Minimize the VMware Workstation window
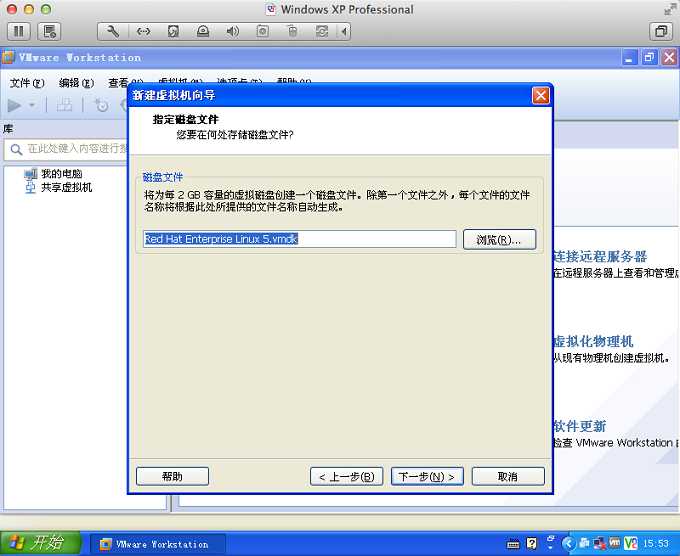This screenshot has width=680, height=556. 629,57
